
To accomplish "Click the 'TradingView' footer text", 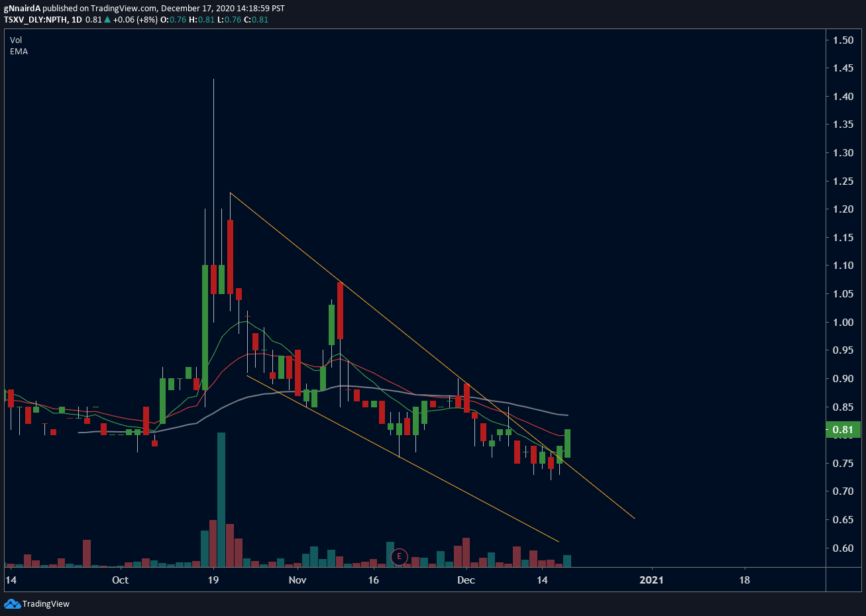I will [x=46, y=604].
